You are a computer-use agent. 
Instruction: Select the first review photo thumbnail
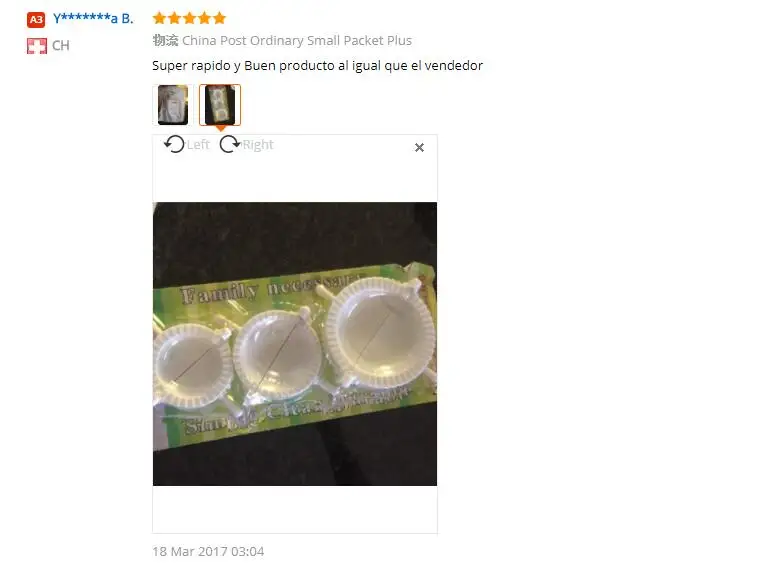click(x=172, y=105)
